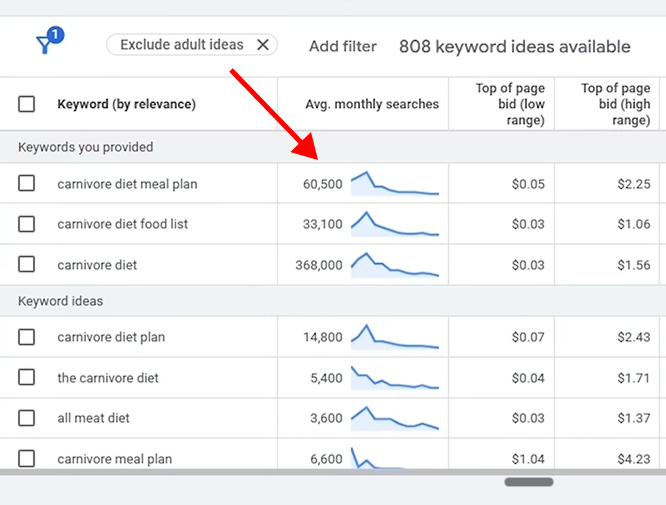Click keyword 'carnivore meal plan'
The width and height of the screenshot is (666, 505).
pos(115,459)
